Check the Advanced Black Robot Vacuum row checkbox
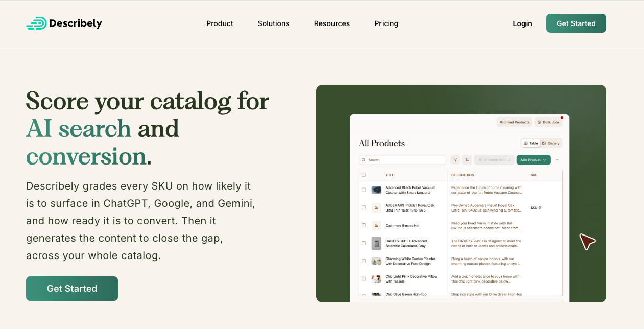Image resolution: width=644 pixels, height=329 pixels. coord(364,190)
